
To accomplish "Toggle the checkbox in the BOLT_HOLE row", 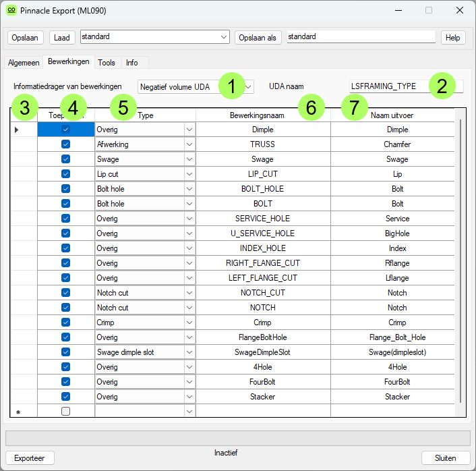I will tap(65, 189).
